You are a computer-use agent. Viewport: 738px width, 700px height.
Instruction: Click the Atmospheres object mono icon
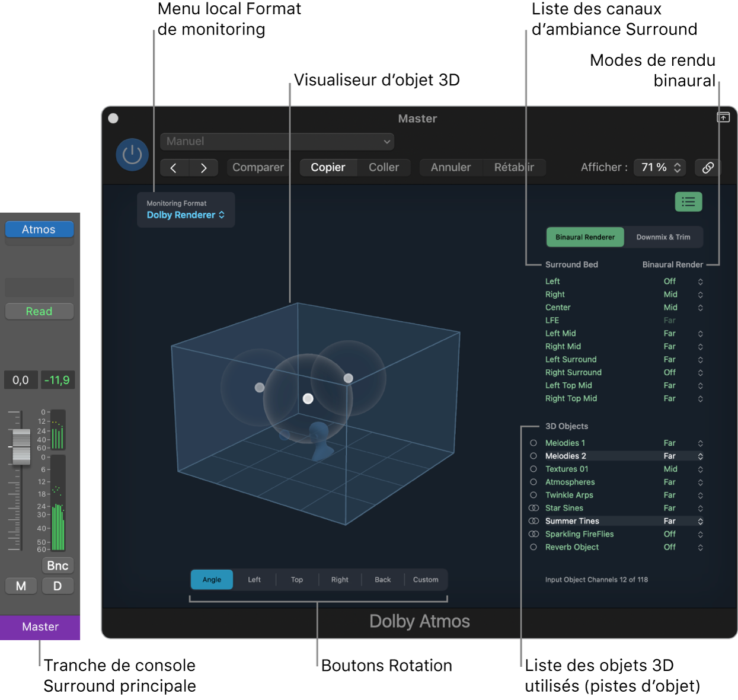click(533, 482)
